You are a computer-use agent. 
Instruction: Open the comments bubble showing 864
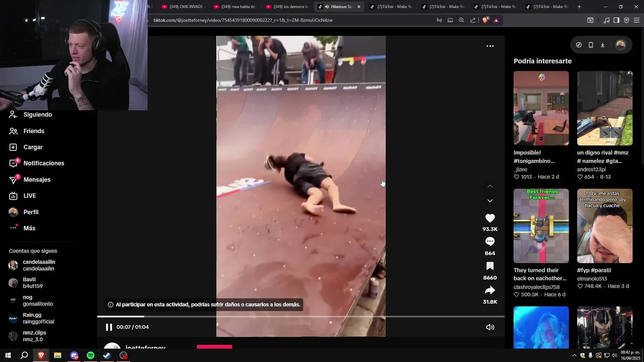coord(490,242)
